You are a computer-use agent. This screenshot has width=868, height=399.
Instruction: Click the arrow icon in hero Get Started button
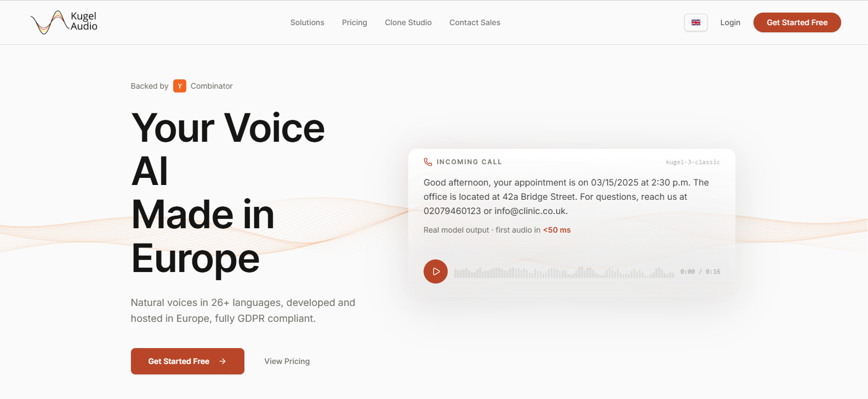coord(222,361)
